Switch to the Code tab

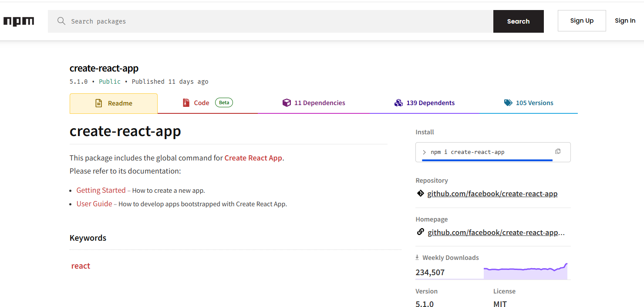(208, 103)
